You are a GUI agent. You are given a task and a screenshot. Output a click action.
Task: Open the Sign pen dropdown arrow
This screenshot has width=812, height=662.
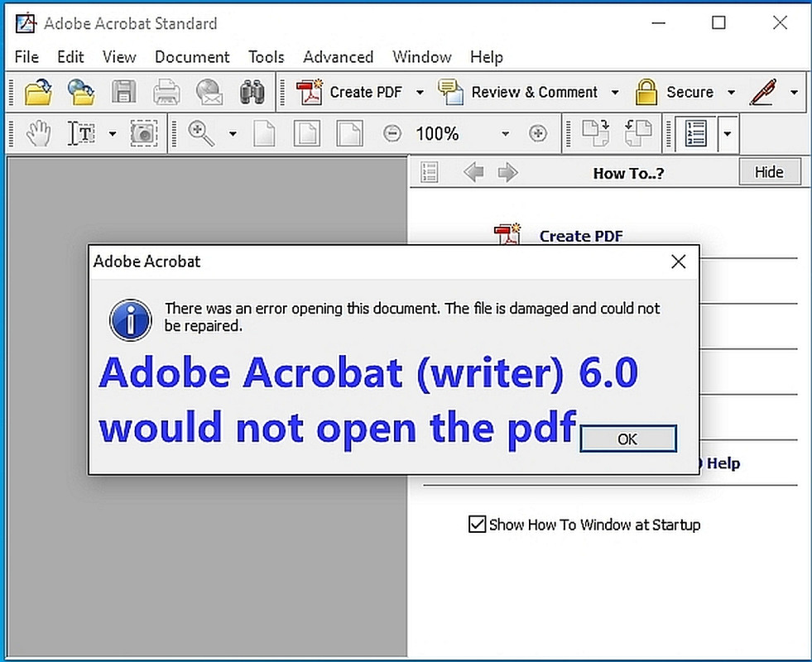[795, 92]
